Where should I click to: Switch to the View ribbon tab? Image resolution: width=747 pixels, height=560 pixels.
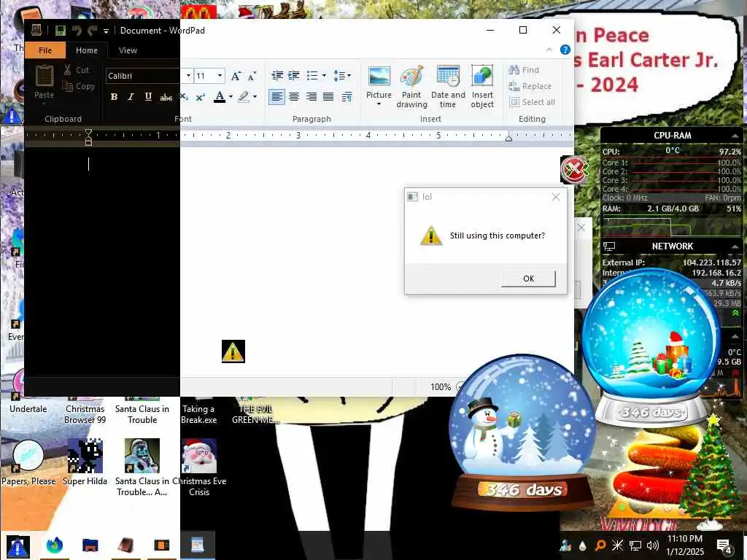pos(128,50)
